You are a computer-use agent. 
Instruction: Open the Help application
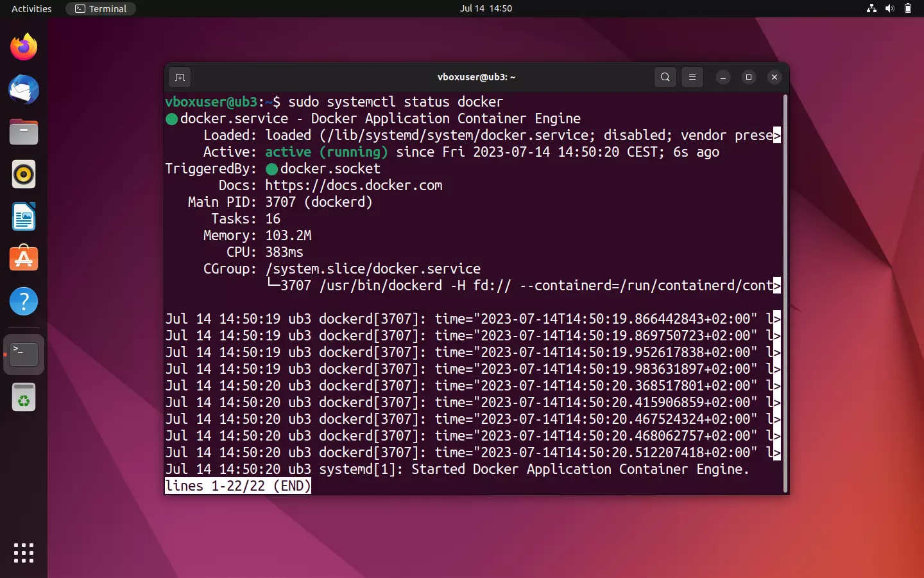point(23,301)
